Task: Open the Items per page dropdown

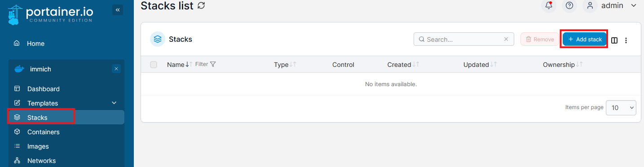Action: click(621, 108)
